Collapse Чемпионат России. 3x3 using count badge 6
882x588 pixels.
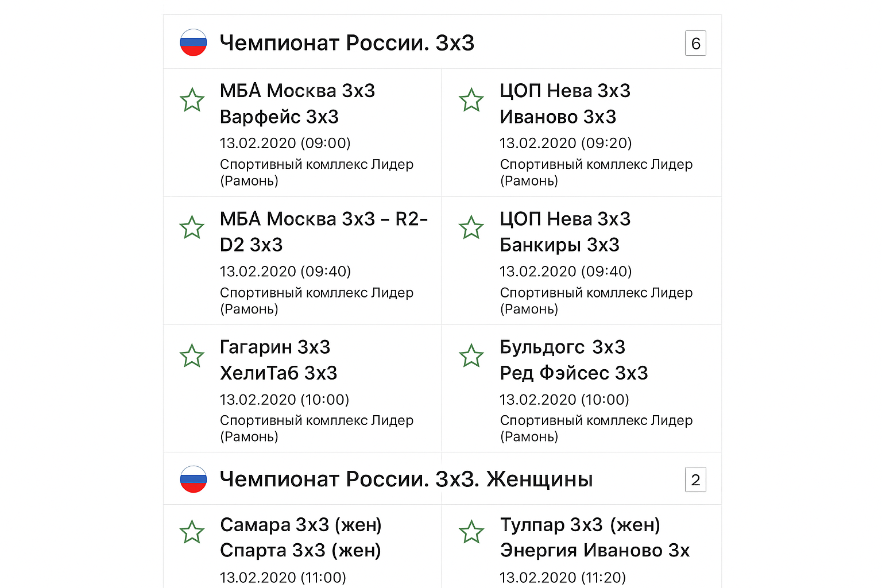coord(695,43)
